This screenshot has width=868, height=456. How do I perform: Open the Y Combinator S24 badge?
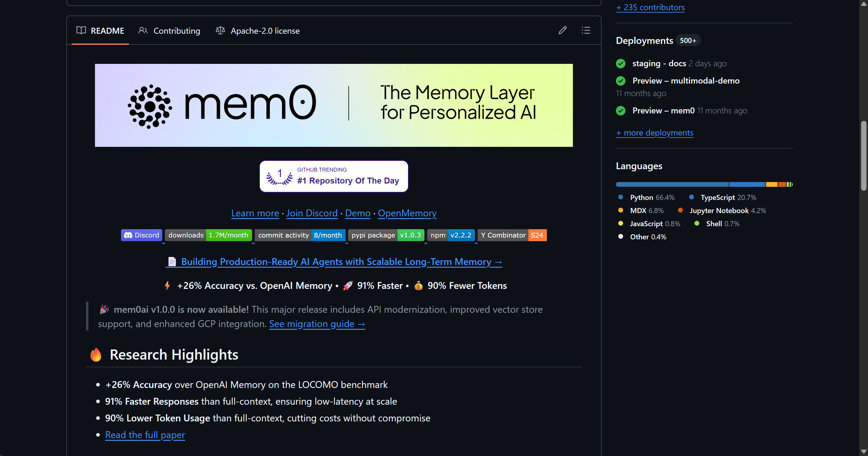click(512, 235)
